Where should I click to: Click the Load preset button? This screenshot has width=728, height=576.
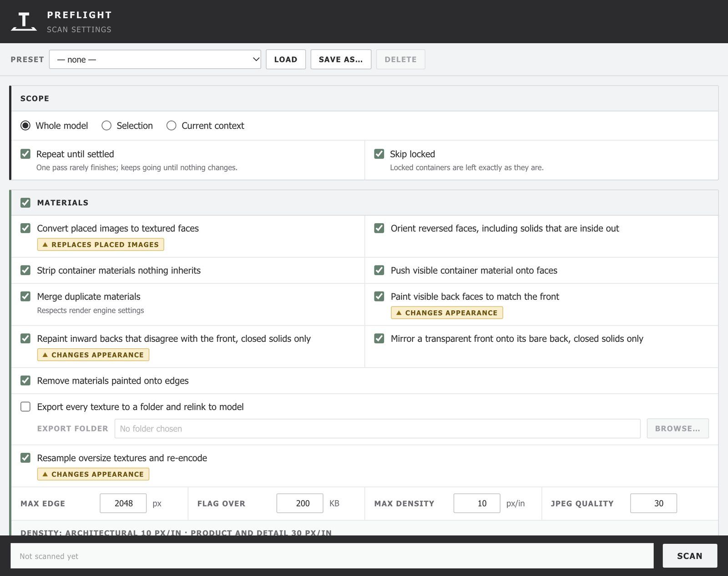click(x=286, y=60)
